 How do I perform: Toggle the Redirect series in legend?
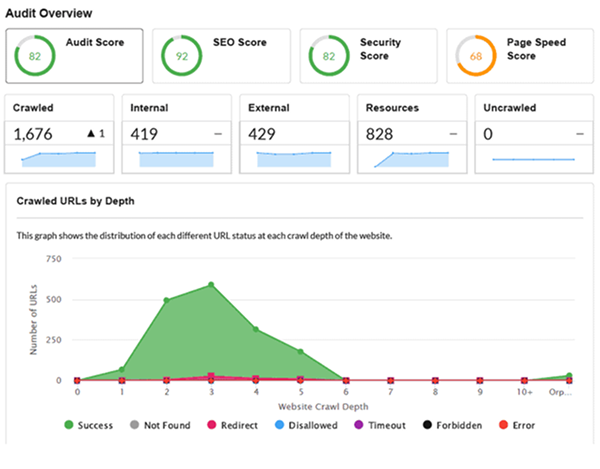[x=233, y=425]
